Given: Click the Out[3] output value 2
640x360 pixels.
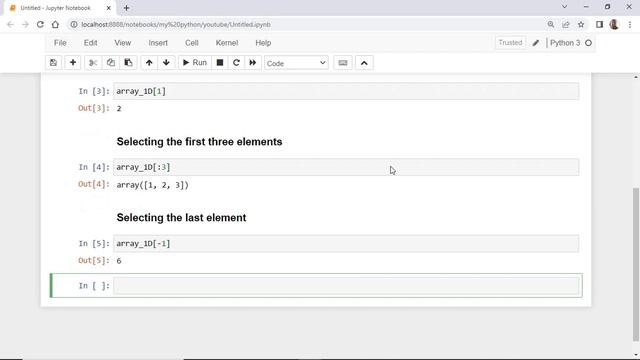Looking at the screenshot, I should (119, 109).
